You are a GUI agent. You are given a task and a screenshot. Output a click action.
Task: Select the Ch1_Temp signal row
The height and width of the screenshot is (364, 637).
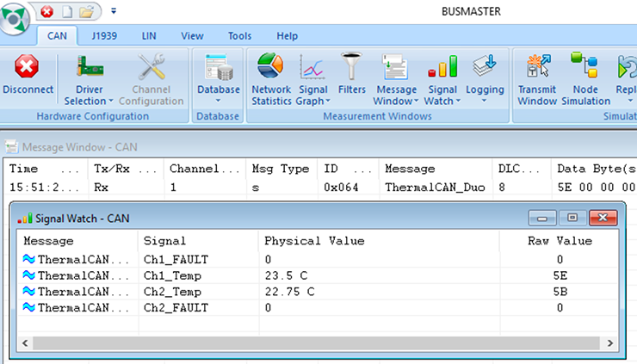click(318, 275)
